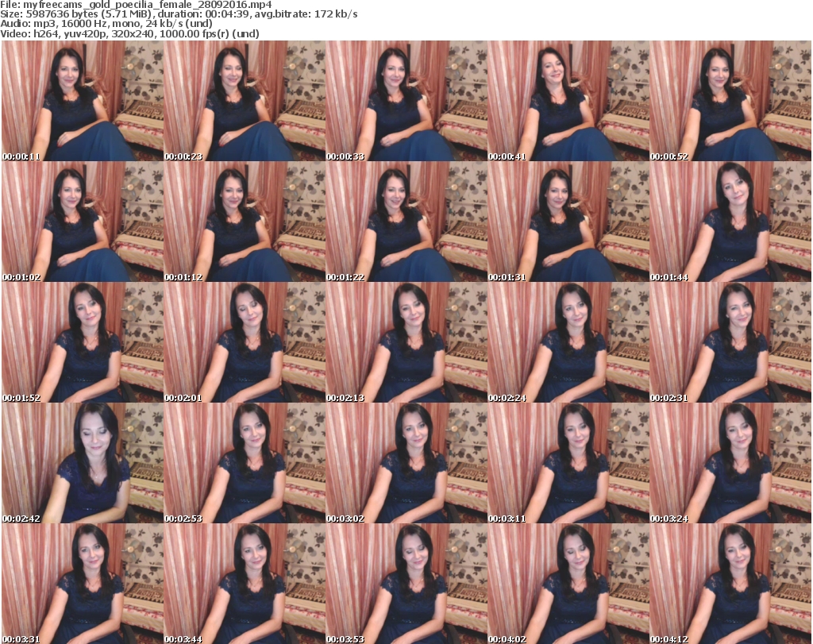Screen dimensions: 813x644
Task: Select the frame at 00:03:02
Action: click(x=406, y=463)
